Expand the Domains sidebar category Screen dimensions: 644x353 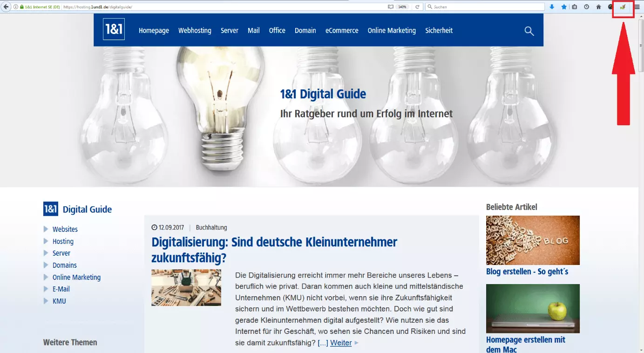(x=65, y=265)
